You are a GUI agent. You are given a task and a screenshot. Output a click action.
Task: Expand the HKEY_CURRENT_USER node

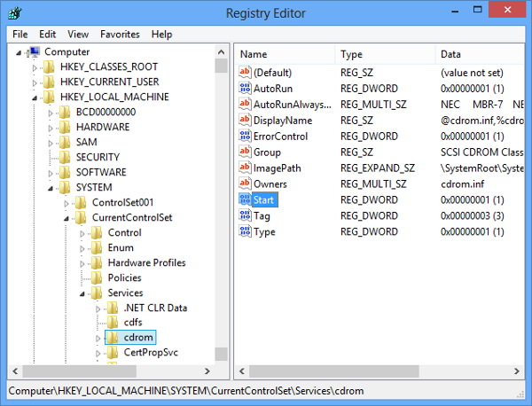coord(35,82)
